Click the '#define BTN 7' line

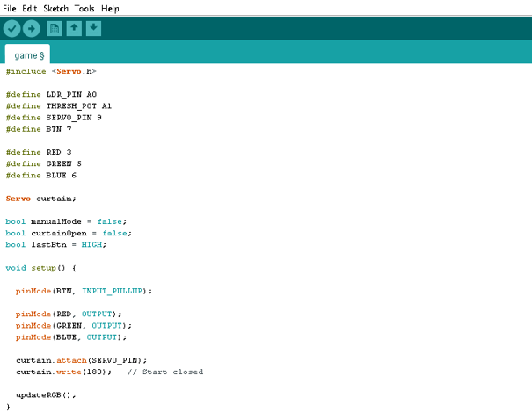pyautogui.click(x=39, y=129)
